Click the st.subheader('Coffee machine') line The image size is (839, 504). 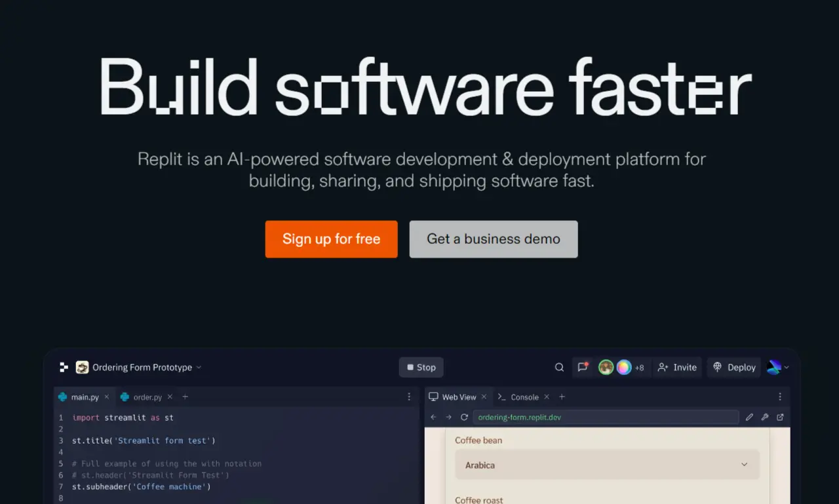coord(142,487)
